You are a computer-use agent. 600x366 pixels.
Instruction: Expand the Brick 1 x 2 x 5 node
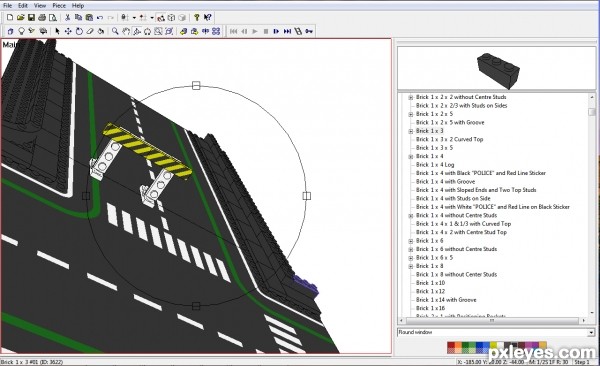pyautogui.click(x=410, y=114)
